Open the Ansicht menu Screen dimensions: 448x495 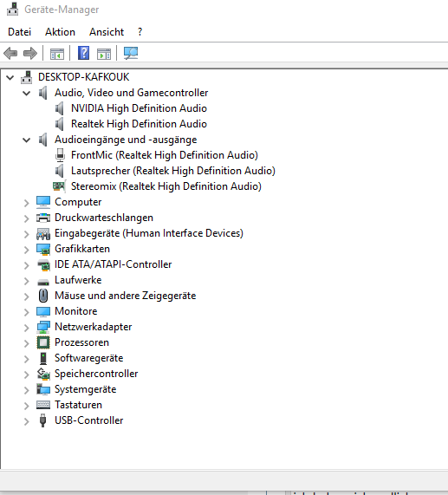click(107, 32)
